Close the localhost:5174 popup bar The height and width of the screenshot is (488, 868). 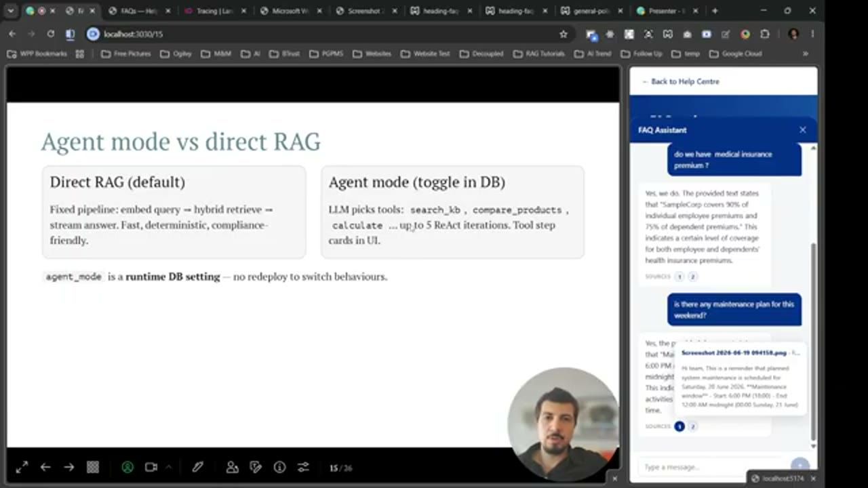click(813, 479)
